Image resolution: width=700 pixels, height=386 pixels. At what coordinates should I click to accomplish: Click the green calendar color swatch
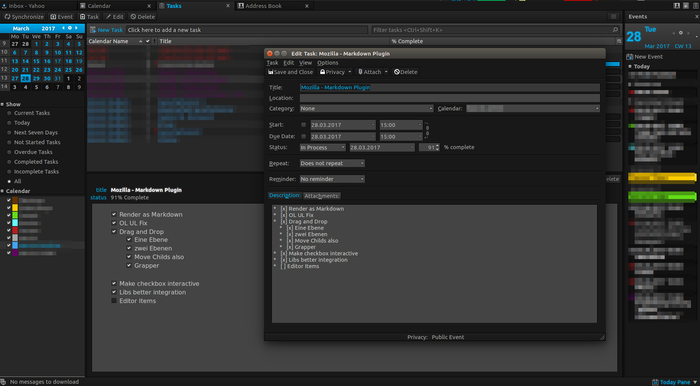click(15, 215)
